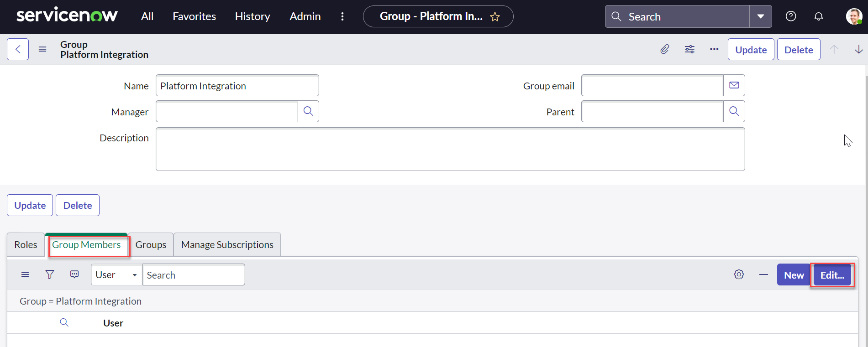
Task: Expand the global search dropdown arrow
Action: (x=760, y=16)
